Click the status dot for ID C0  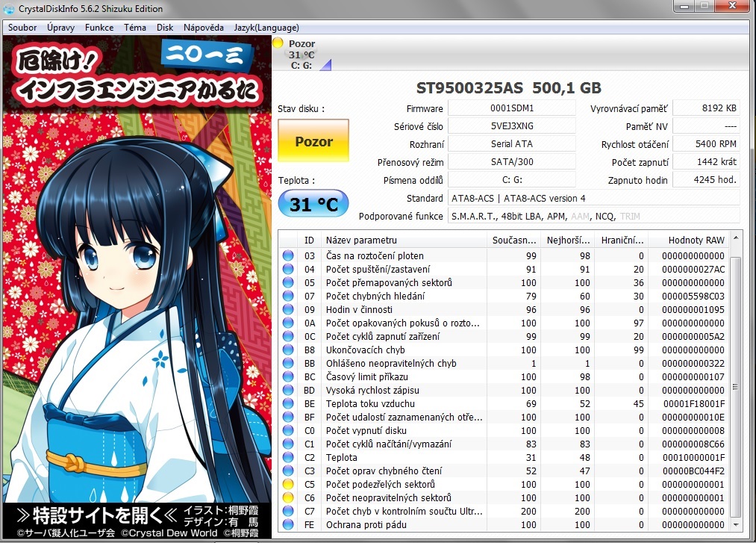(288, 430)
